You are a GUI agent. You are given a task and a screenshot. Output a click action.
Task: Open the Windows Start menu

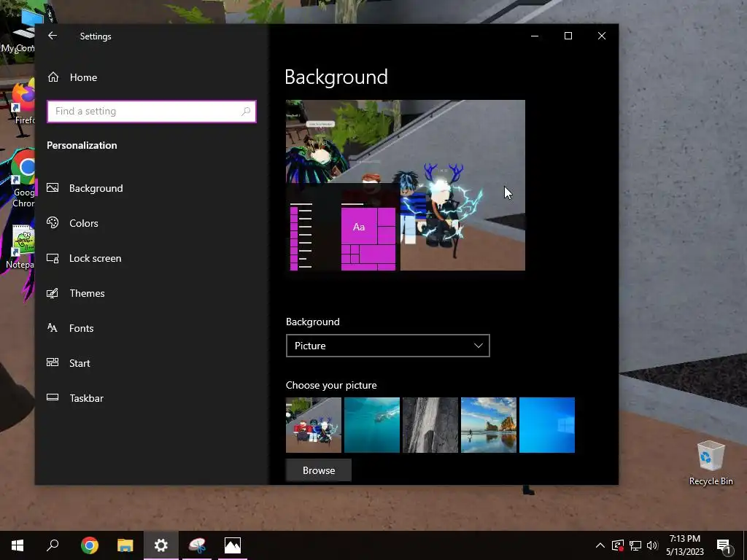click(x=18, y=545)
